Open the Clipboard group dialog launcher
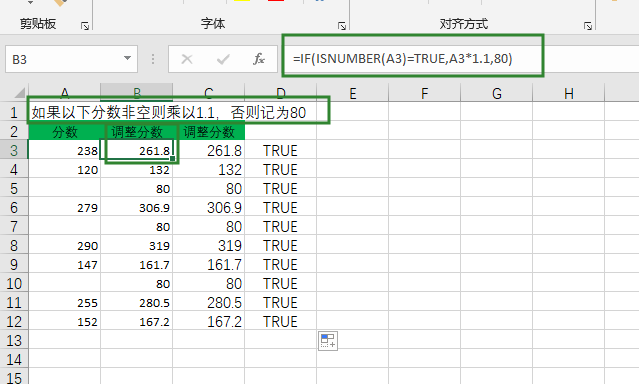This screenshot has height=384, width=639. pos(85,26)
